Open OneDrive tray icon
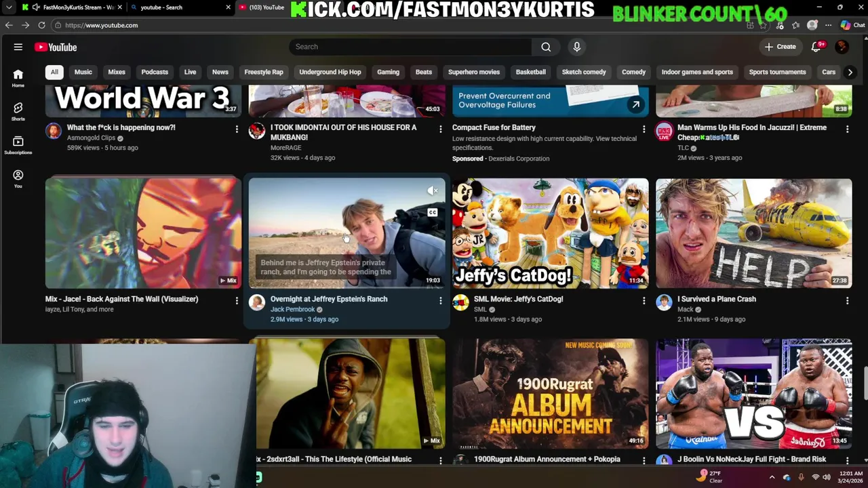The width and height of the screenshot is (868, 488). point(787,478)
